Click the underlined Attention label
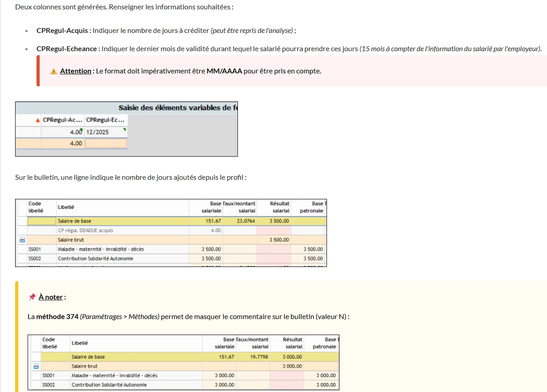Image resolution: width=547 pixels, height=392 pixels. pyautogui.click(x=76, y=71)
